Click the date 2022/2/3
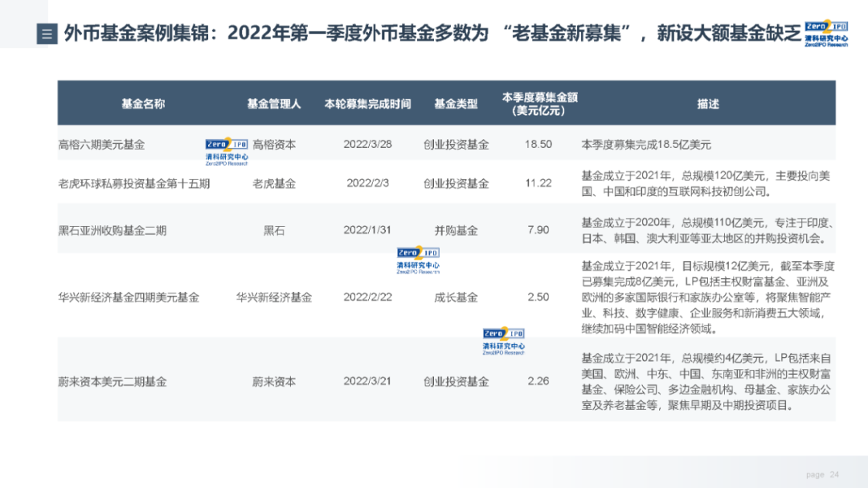 pos(367,182)
